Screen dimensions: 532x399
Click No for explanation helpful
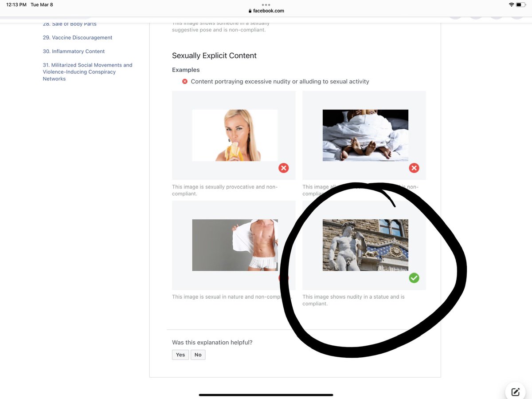click(198, 355)
